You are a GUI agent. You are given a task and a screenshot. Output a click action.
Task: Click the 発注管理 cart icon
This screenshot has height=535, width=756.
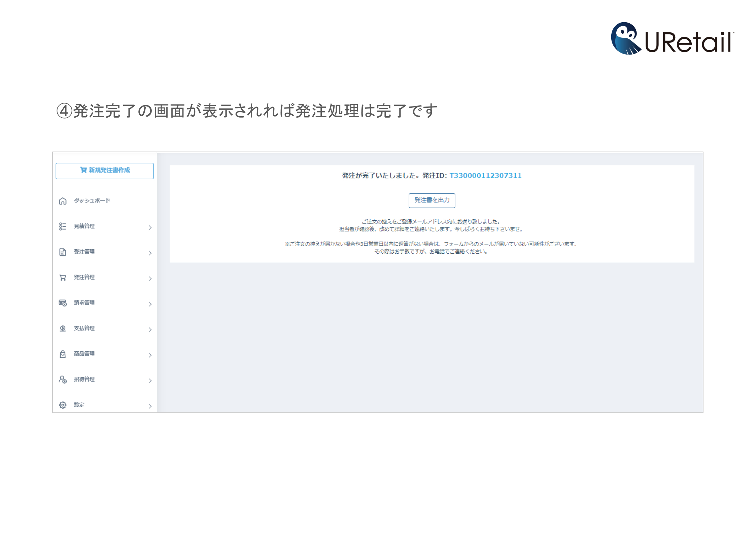tap(63, 278)
